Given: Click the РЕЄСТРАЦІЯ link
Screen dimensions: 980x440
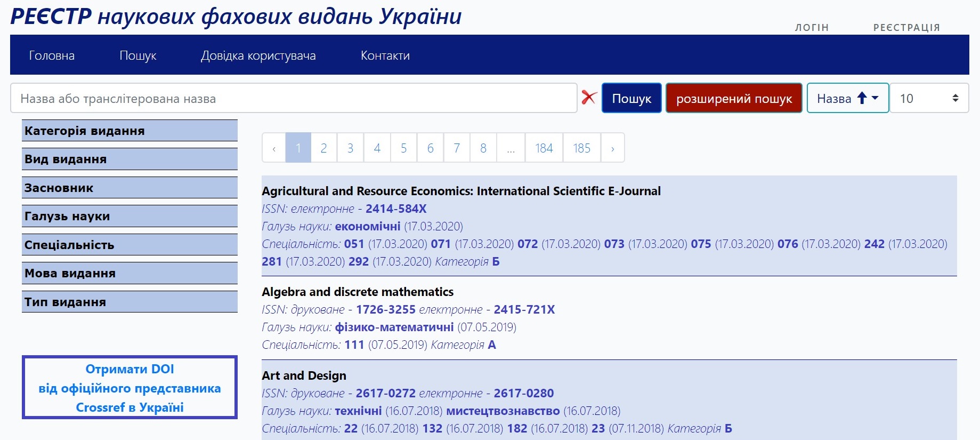Looking at the screenshot, I should coord(906,28).
